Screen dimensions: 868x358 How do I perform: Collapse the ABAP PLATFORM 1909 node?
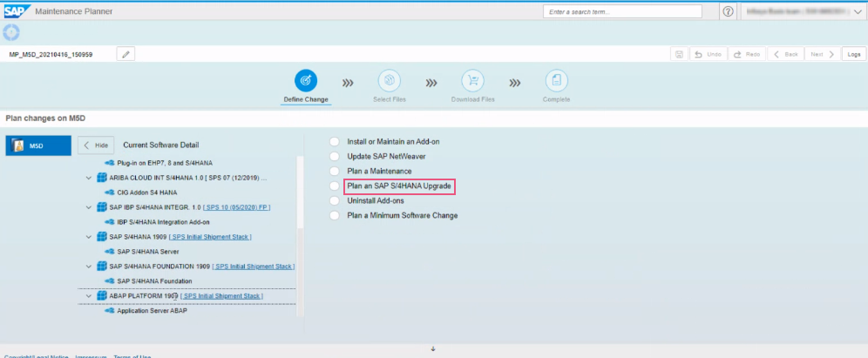(89, 296)
